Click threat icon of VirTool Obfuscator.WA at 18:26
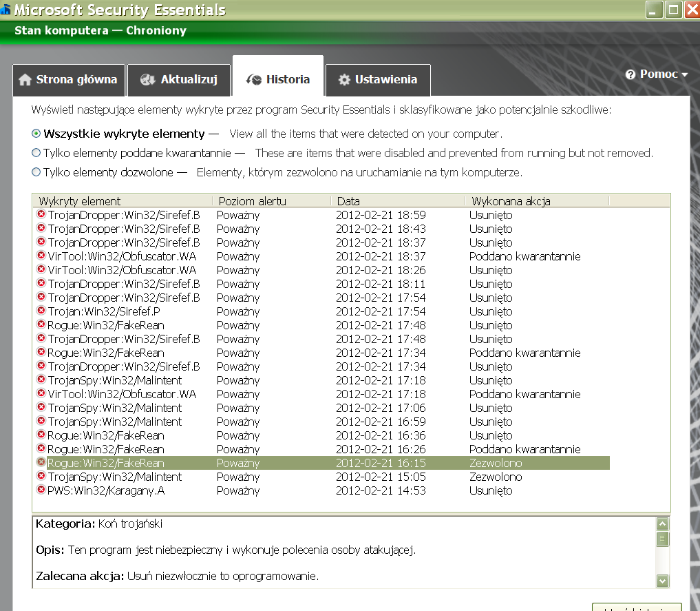700x611 pixels. pyautogui.click(x=41, y=269)
